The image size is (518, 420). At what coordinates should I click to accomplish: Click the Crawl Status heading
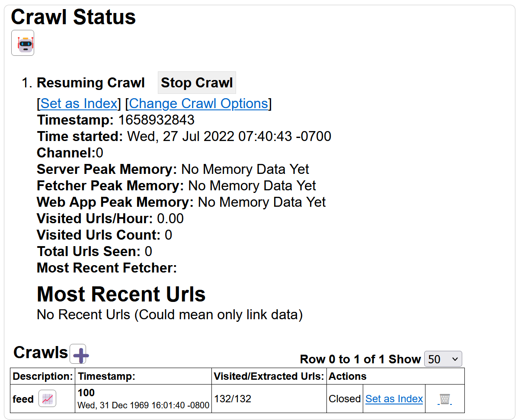74,18
